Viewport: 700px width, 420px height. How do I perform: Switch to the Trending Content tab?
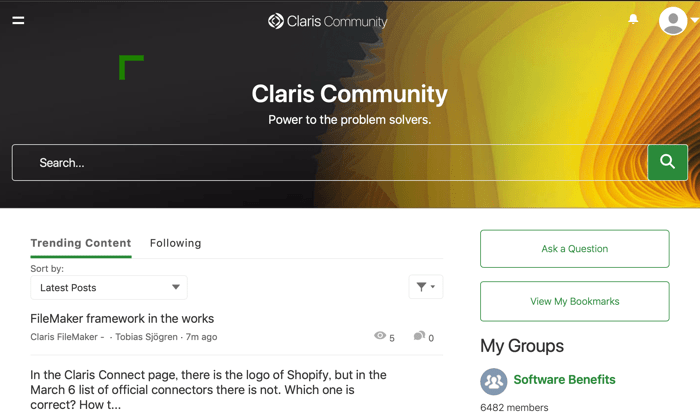(81, 243)
